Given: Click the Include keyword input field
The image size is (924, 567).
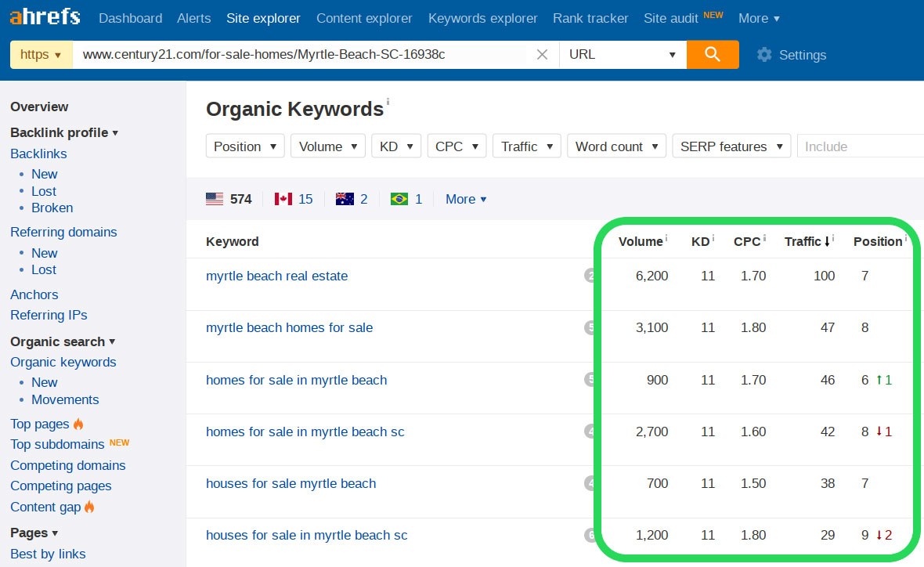Looking at the screenshot, I should (859, 146).
